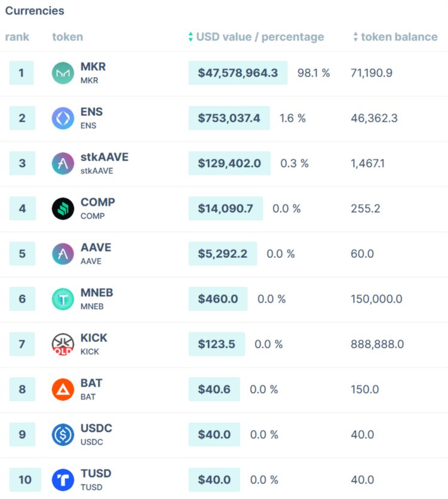Click the TUSD token icon

pos(63,480)
